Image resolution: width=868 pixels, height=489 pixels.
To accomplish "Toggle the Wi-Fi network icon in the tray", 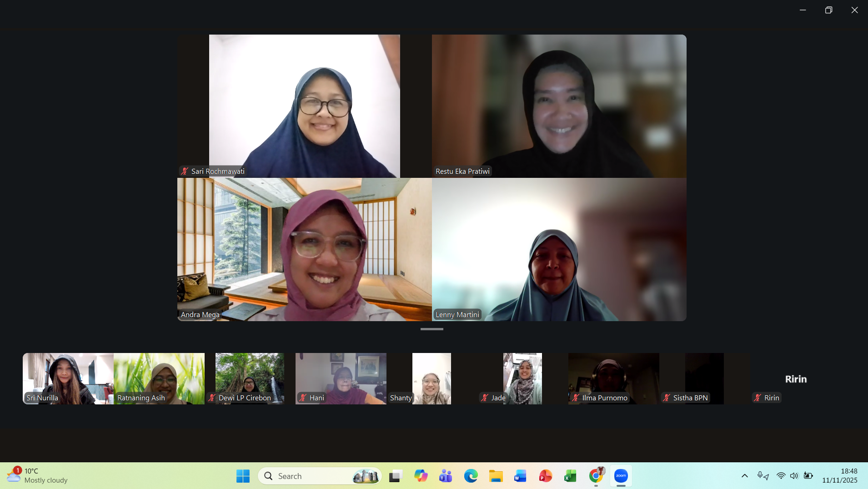I will 781,476.
